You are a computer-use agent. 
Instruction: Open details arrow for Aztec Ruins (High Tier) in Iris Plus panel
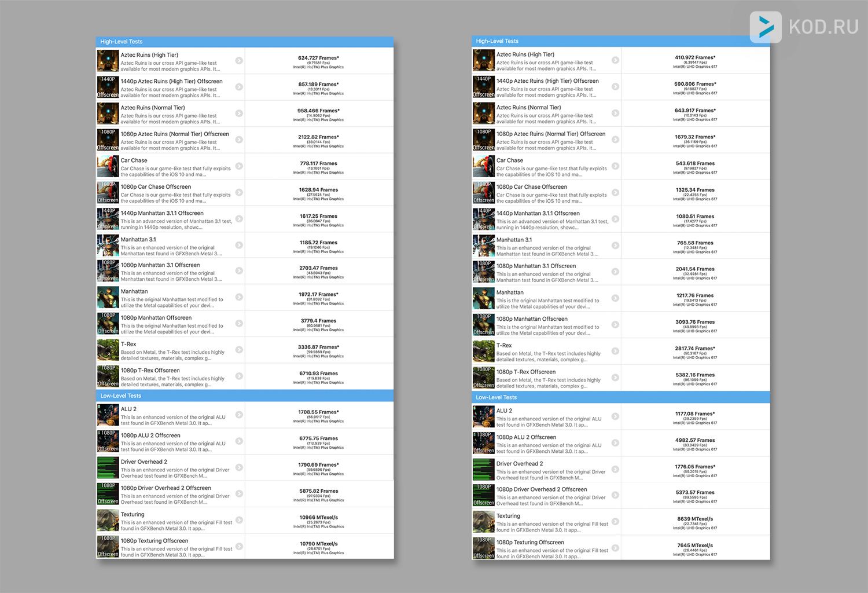click(x=239, y=61)
